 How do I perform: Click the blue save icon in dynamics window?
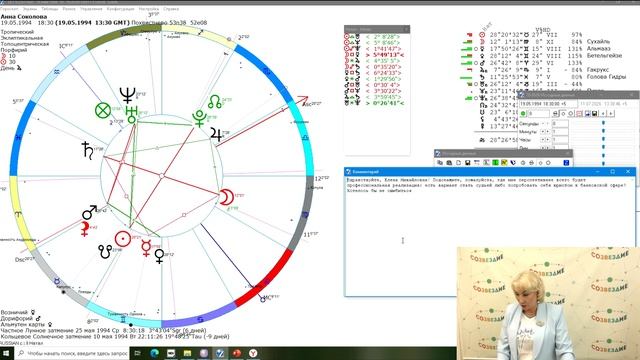[587, 113]
